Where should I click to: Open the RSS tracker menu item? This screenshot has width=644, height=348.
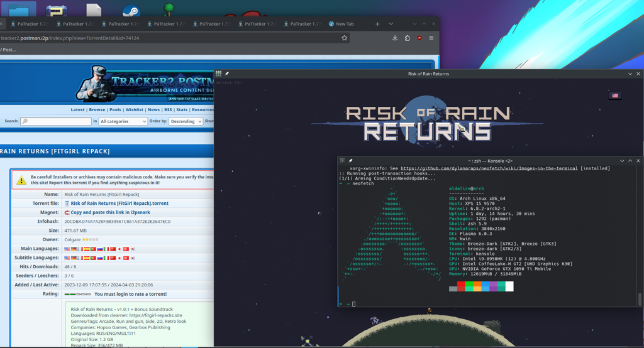[x=168, y=109]
